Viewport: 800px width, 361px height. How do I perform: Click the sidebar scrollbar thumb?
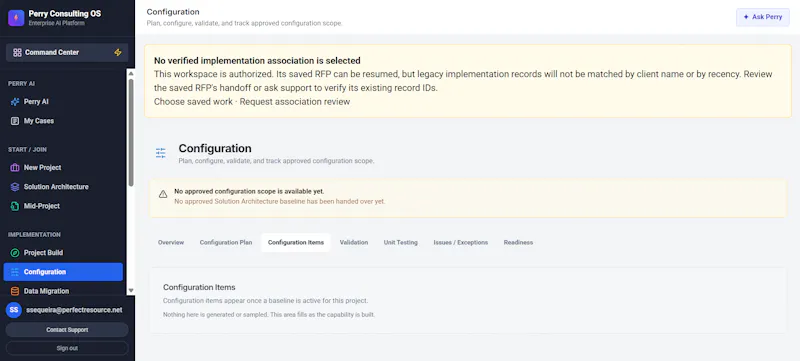pos(131,133)
